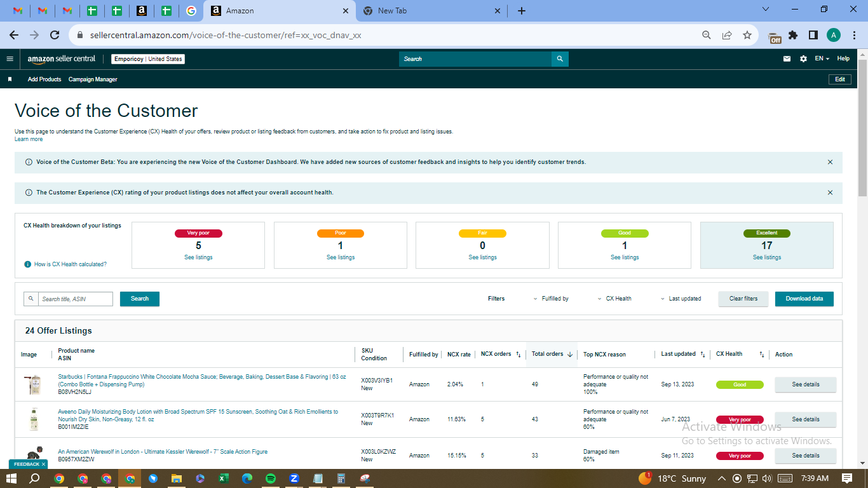
Task: Open the Windows Start menu
Action: point(11,478)
